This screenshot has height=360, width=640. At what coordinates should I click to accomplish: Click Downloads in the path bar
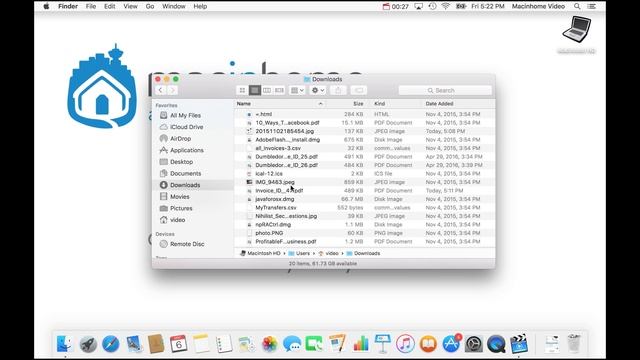tap(363, 253)
